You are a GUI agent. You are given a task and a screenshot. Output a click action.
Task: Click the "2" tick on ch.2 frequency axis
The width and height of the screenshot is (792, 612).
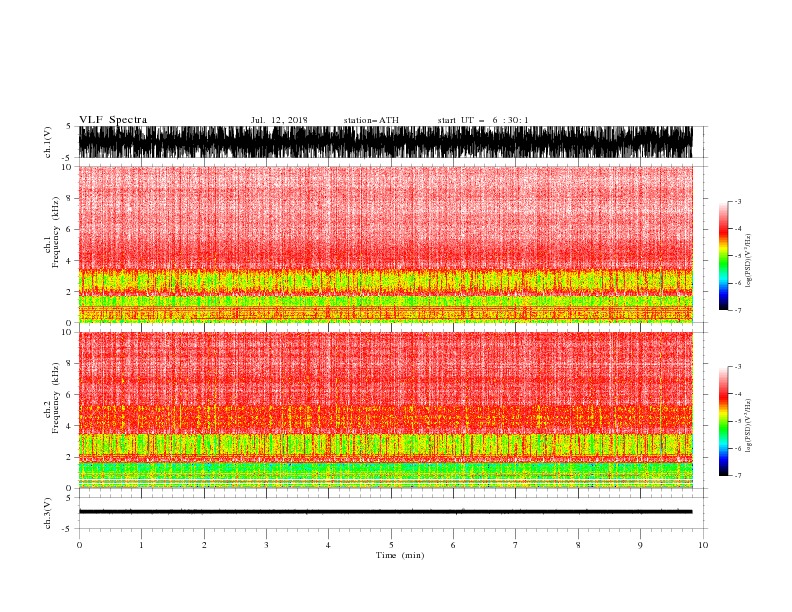(69, 457)
